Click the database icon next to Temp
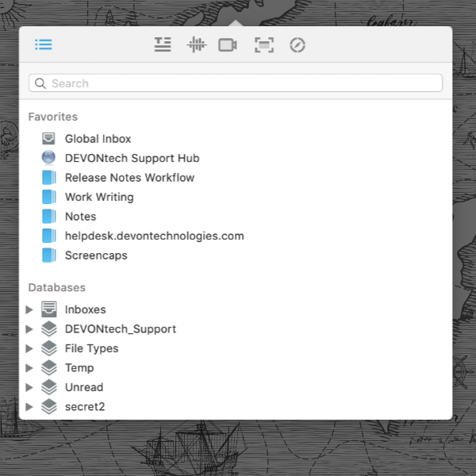 click(49, 367)
